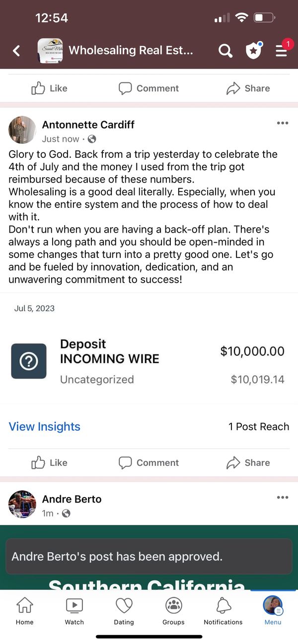Viewport: 298px width, 644px height.
Task: Go to the Home tab
Action: 24,611
